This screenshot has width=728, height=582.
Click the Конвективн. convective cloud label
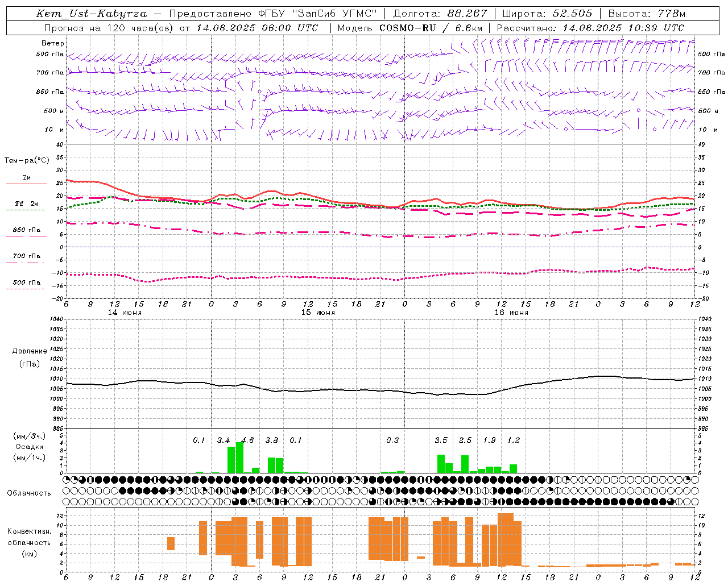tap(30, 531)
